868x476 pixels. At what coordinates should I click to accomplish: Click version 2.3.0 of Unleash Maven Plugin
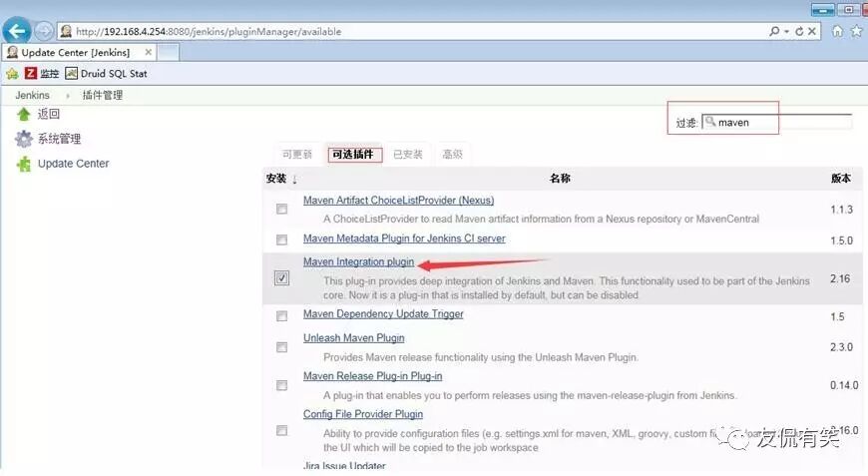841,347
